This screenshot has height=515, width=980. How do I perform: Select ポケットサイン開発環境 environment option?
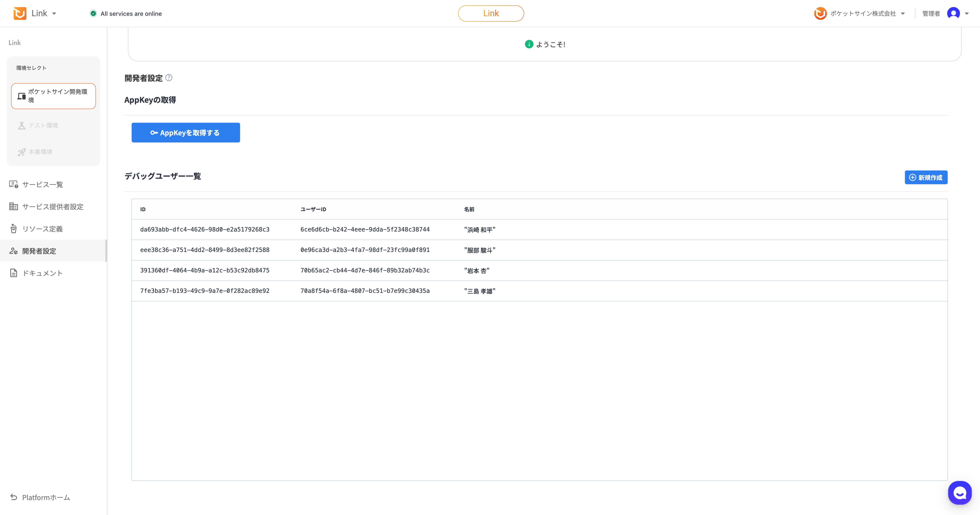[53, 96]
